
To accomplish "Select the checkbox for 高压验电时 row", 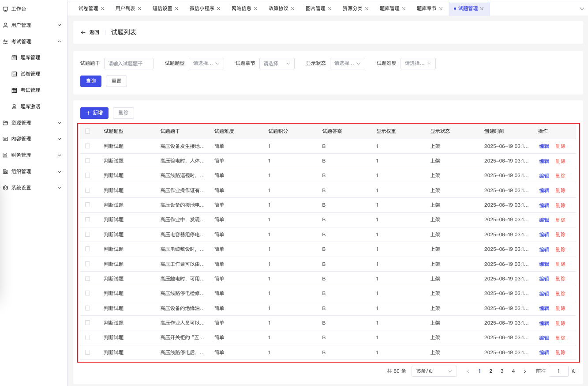I will pos(87,161).
